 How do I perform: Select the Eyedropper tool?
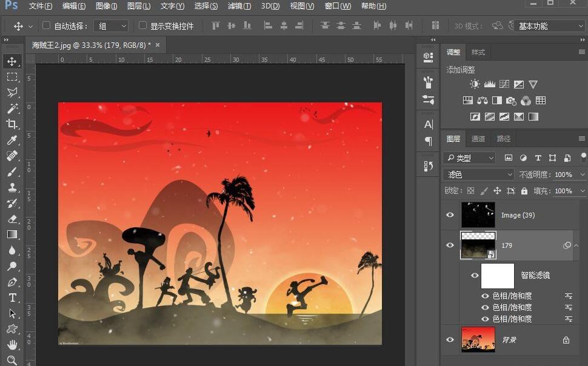[12, 140]
